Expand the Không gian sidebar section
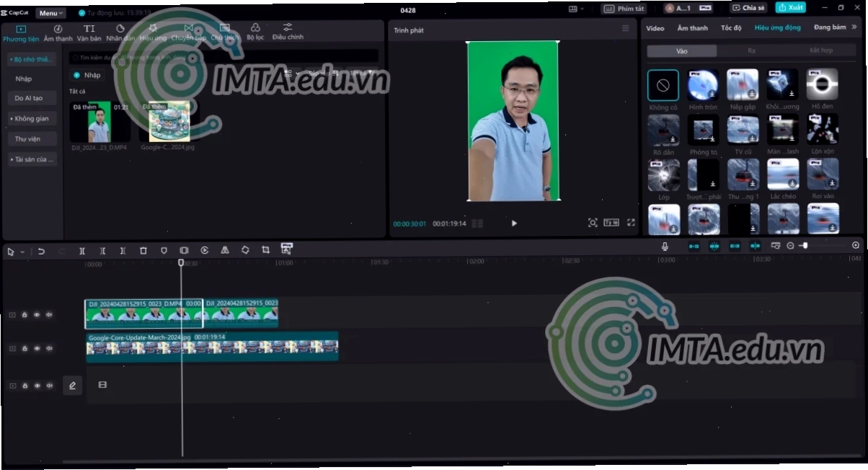The width and height of the screenshot is (868, 470). coord(32,118)
